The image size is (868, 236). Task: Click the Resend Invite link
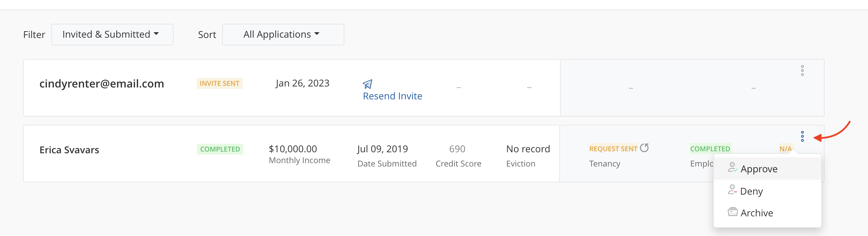click(392, 96)
